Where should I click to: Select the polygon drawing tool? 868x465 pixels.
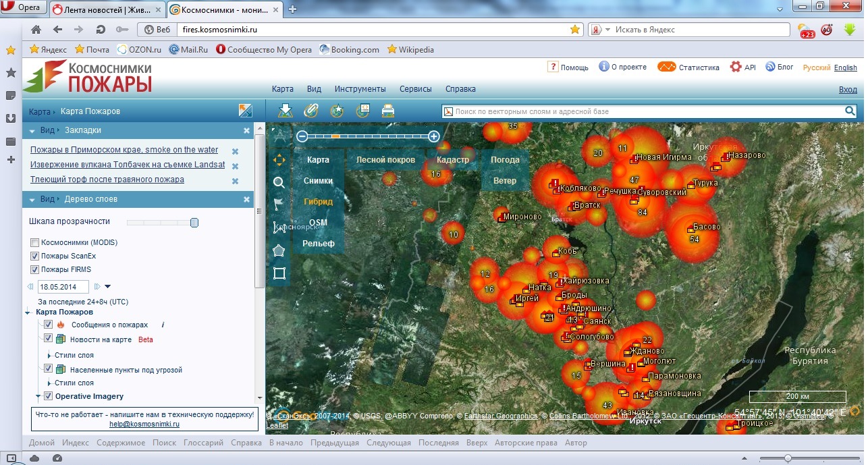pyautogui.click(x=279, y=250)
